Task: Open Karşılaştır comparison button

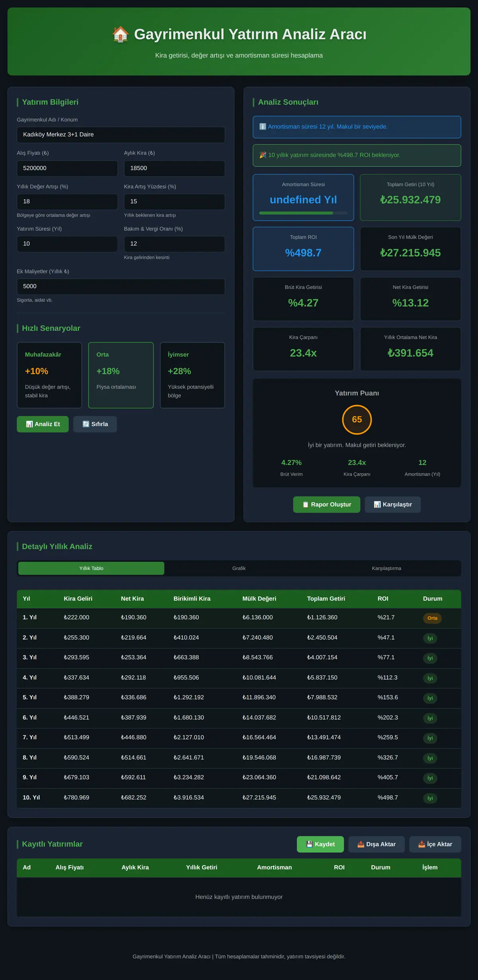Action: [393, 504]
